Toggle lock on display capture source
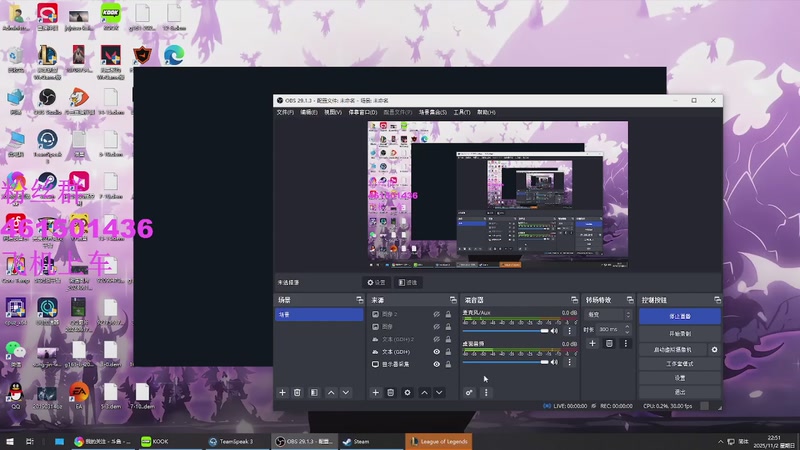This screenshot has height=450, width=800. [x=448, y=364]
